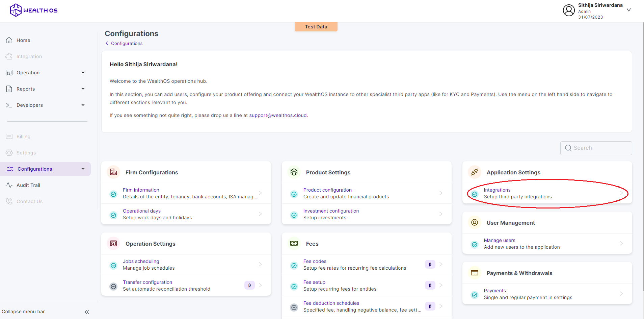
Task: Click the support@wealthos.cloud email link
Action: pos(278,115)
